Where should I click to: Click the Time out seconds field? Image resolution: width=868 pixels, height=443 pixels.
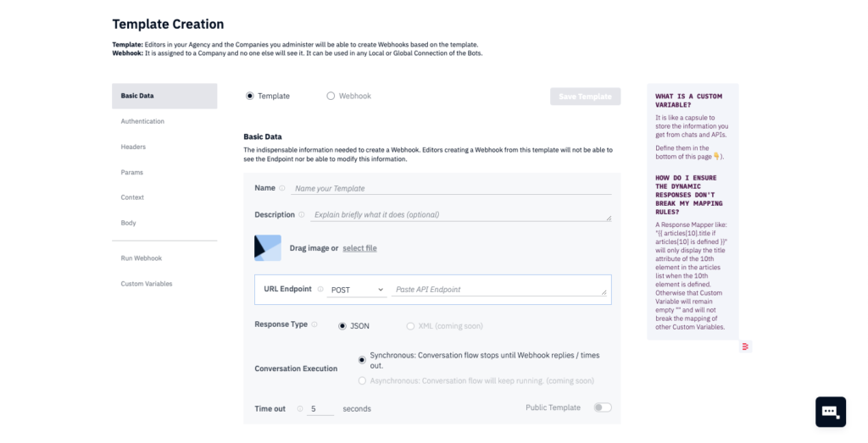(320, 409)
